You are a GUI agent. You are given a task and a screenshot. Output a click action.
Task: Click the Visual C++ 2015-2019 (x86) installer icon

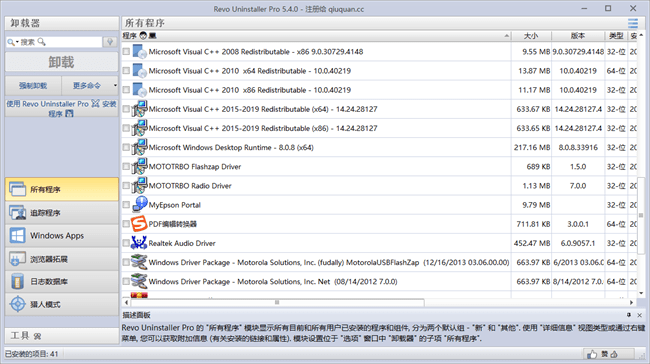139,128
